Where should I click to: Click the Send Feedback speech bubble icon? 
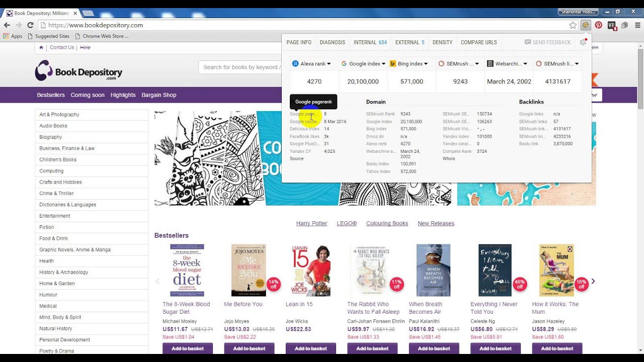click(x=528, y=42)
